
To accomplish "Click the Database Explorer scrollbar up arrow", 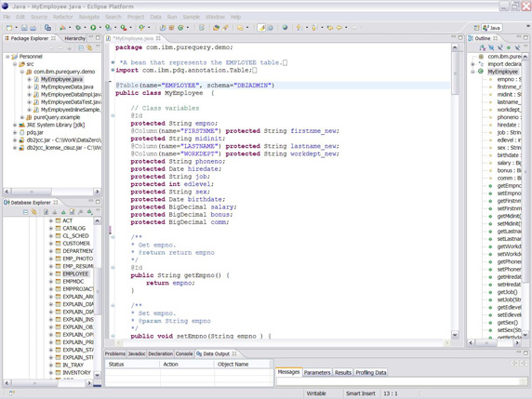I will (97, 220).
